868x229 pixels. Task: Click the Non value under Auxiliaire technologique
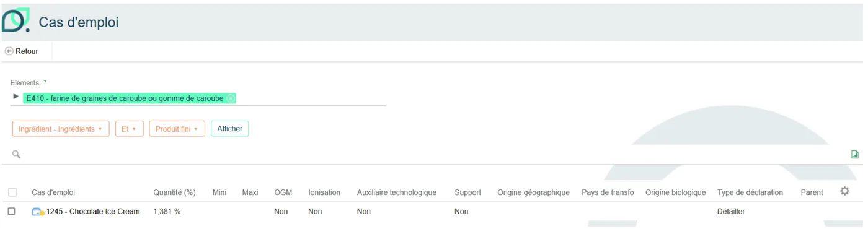click(364, 212)
